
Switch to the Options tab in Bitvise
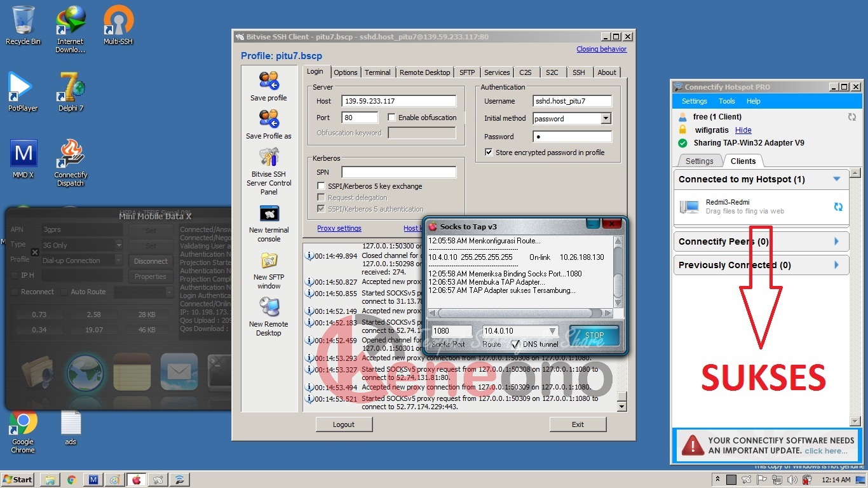pyautogui.click(x=346, y=72)
